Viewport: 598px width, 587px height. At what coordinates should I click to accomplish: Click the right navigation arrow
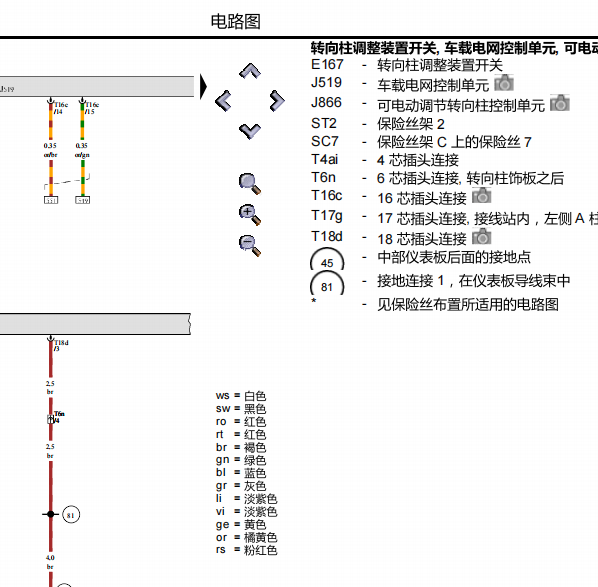277,101
